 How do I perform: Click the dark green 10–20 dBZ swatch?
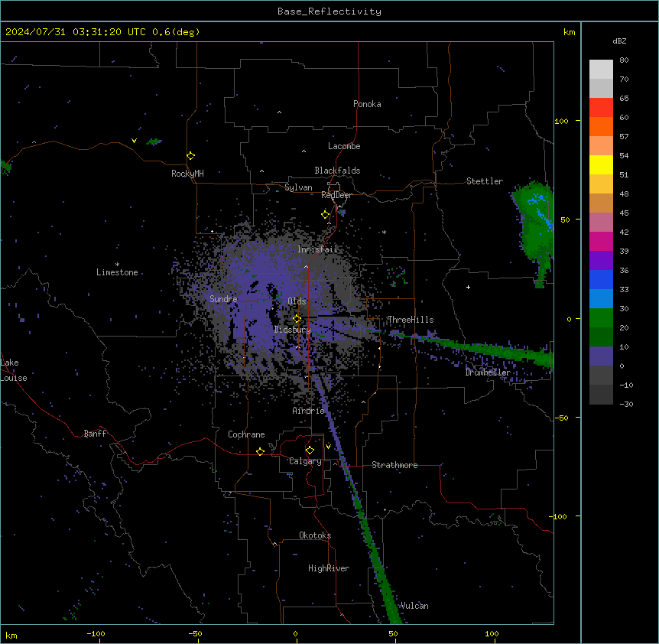(601, 337)
